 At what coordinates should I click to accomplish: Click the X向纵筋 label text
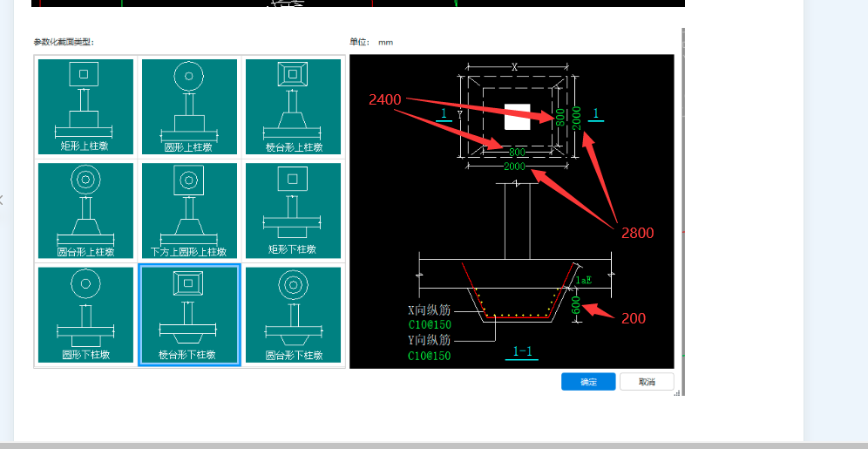coord(430,310)
